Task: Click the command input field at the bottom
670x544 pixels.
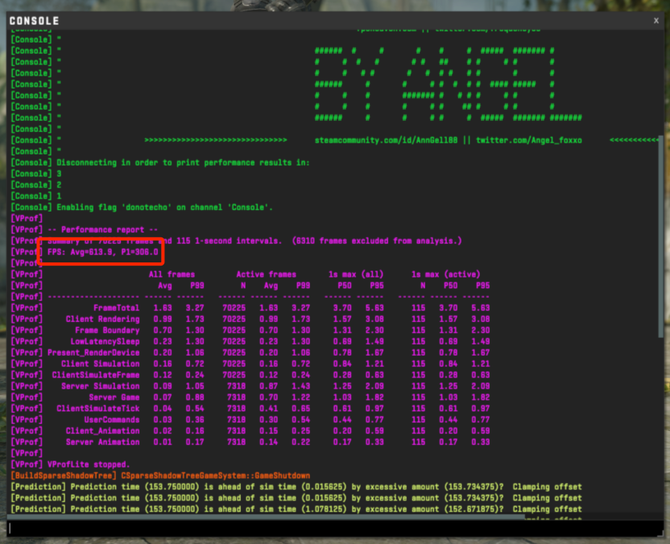Action: click(x=330, y=528)
